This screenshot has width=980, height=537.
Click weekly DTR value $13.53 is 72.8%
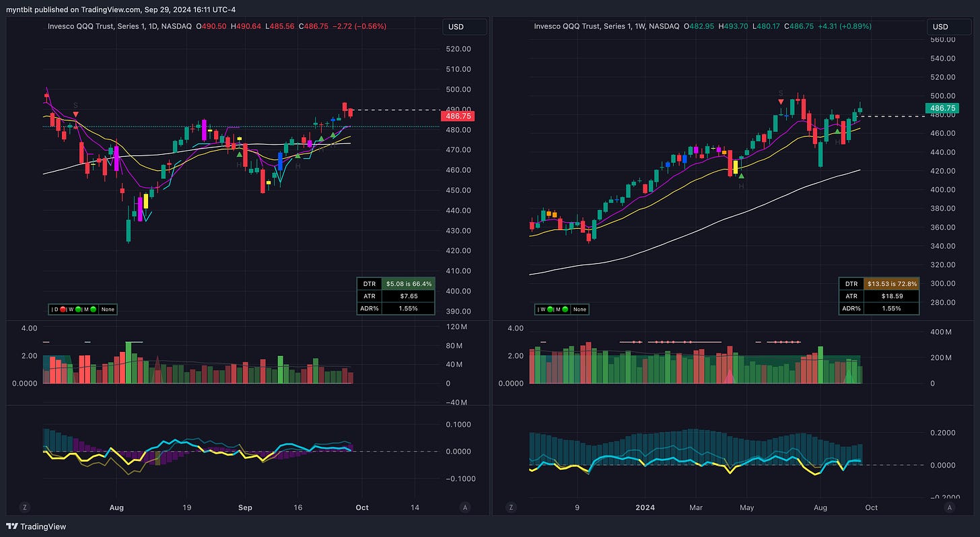click(893, 284)
